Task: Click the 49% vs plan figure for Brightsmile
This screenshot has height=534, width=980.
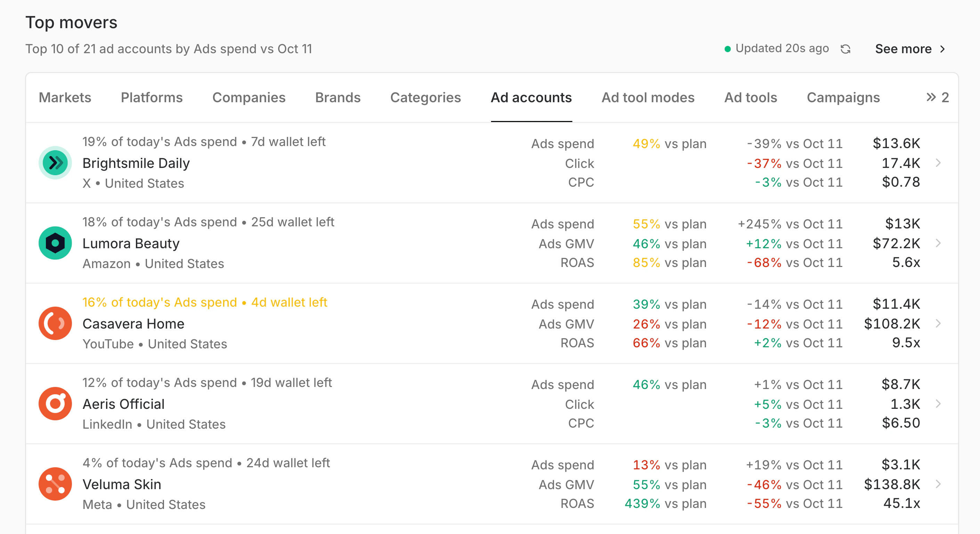Action: pyautogui.click(x=670, y=144)
